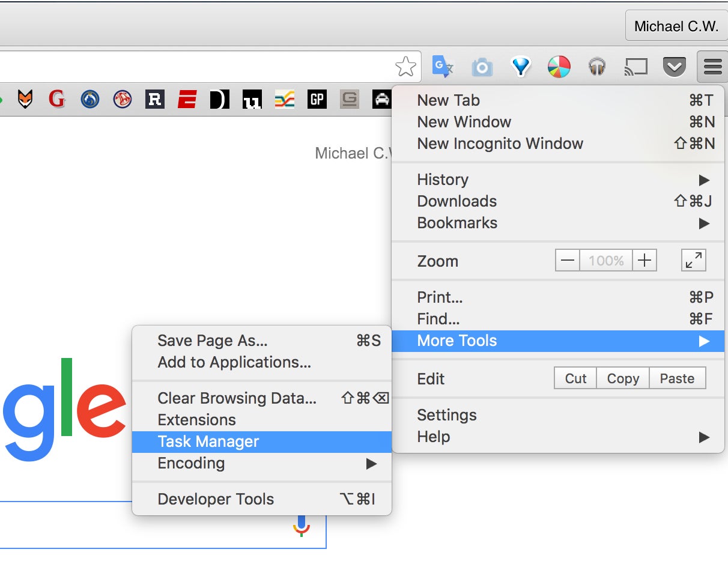Open the multicolor striped lines bookmark
The height and width of the screenshot is (567, 728).
pyautogui.click(x=285, y=99)
